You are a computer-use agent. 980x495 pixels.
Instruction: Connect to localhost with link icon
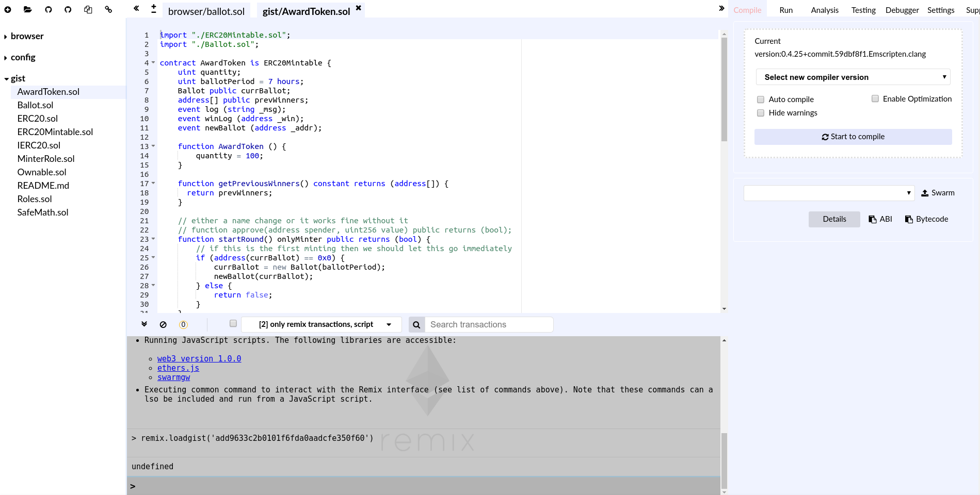pos(108,9)
